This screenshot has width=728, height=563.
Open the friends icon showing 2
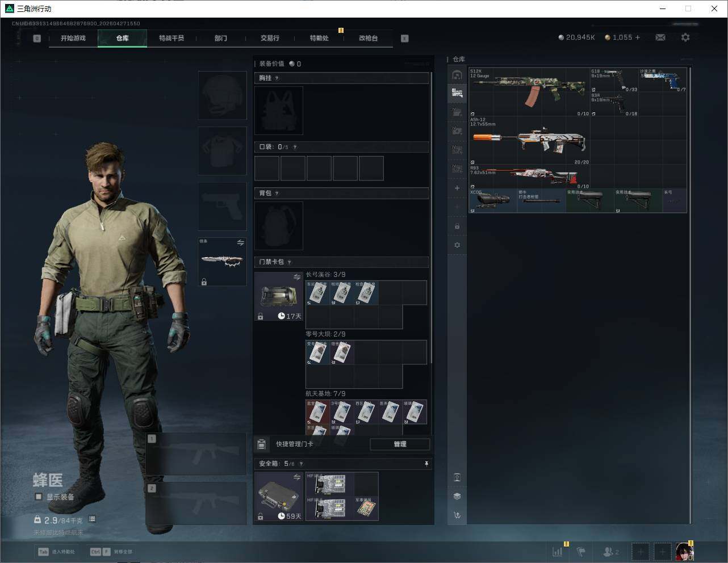point(611,551)
